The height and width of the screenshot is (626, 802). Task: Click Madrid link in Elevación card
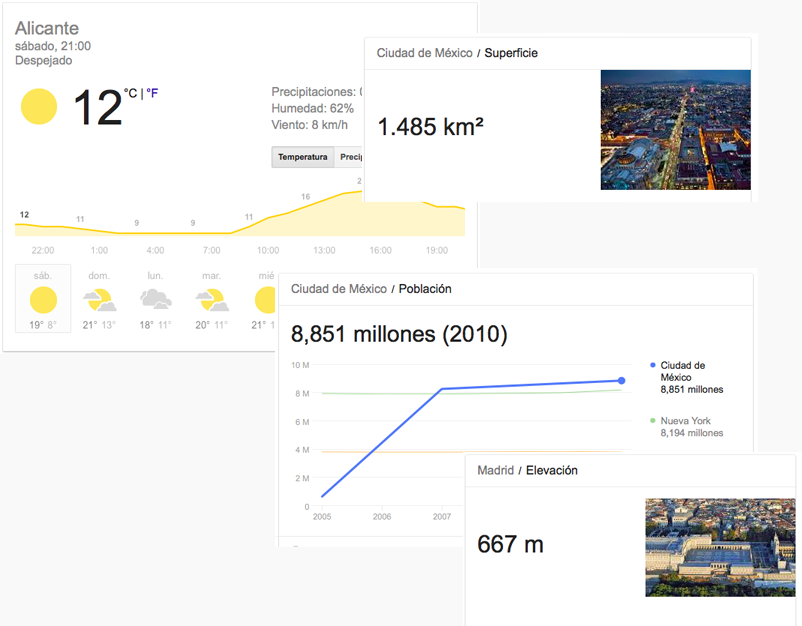(x=495, y=470)
